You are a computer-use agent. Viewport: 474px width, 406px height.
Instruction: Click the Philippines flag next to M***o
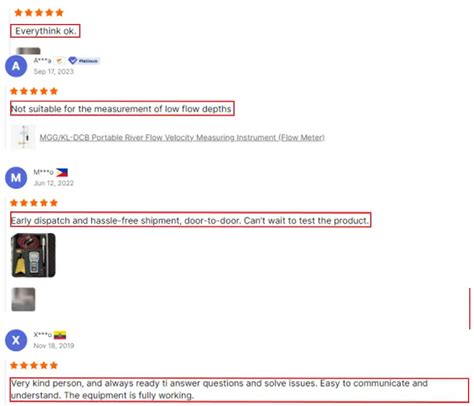coord(62,172)
